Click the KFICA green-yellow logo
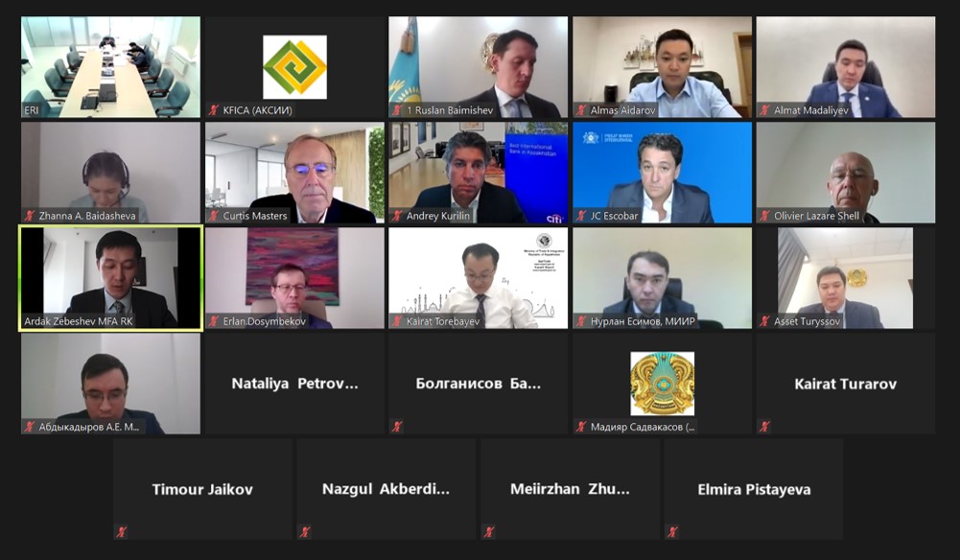This screenshot has height=560, width=960. pos(294,67)
